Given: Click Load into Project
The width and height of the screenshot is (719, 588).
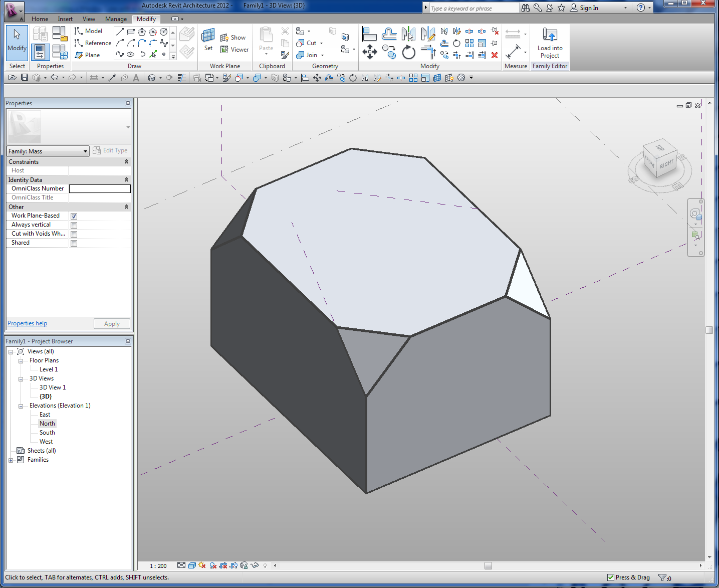Looking at the screenshot, I should coord(550,43).
